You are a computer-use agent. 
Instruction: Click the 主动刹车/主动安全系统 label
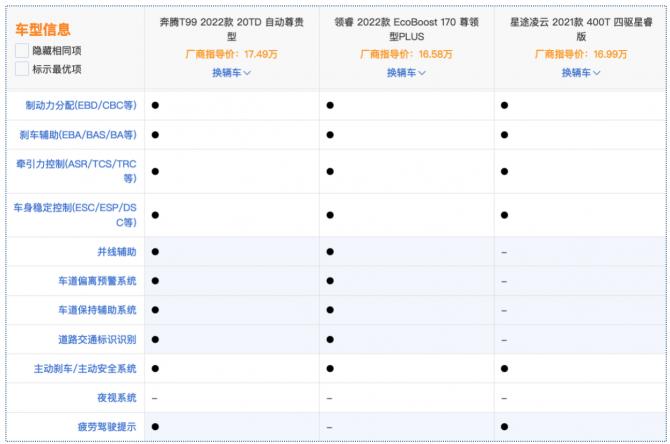(88, 369)
